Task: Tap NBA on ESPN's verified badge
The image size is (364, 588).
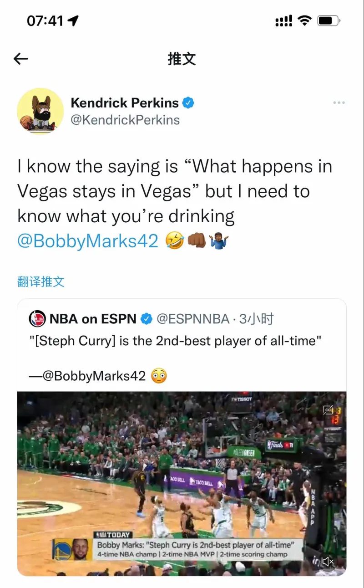Action: [x=146, y=319]
